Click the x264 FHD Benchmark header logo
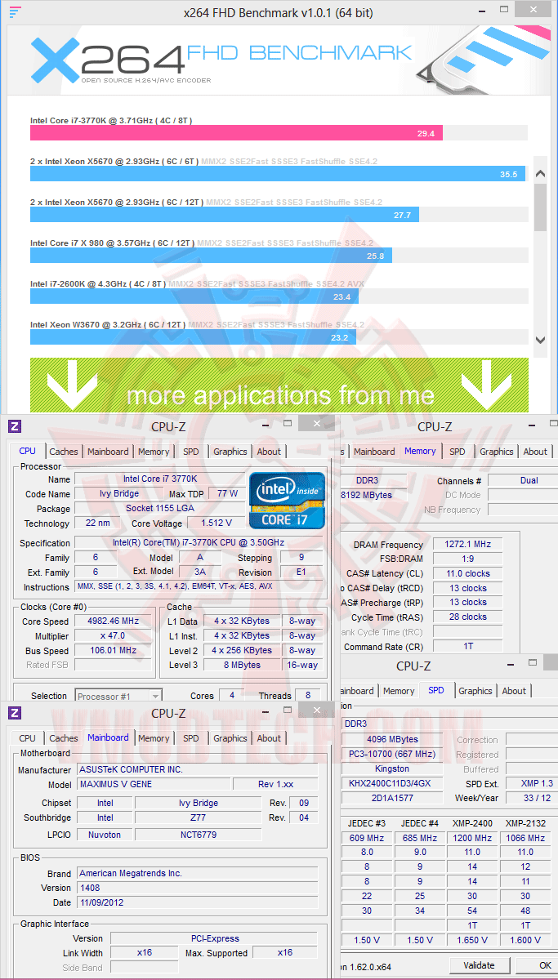This screenshot has height=980, width=558. [222, 60]
